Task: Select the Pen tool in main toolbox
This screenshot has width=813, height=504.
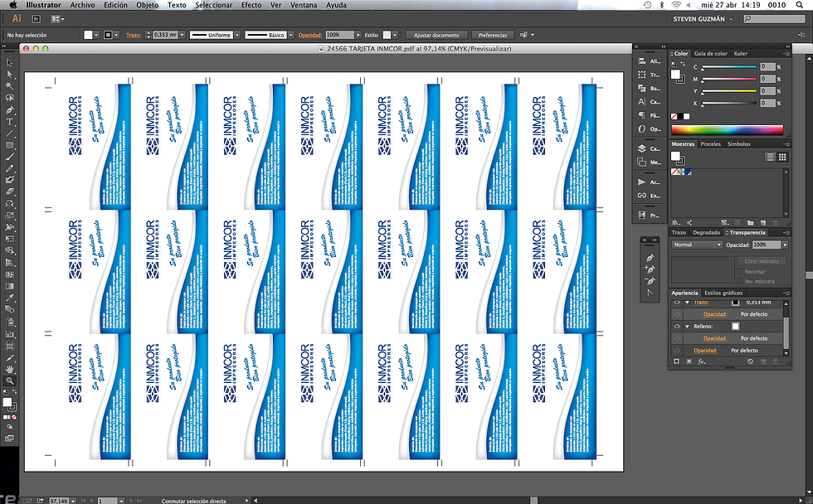Action: tap(9, 110)
